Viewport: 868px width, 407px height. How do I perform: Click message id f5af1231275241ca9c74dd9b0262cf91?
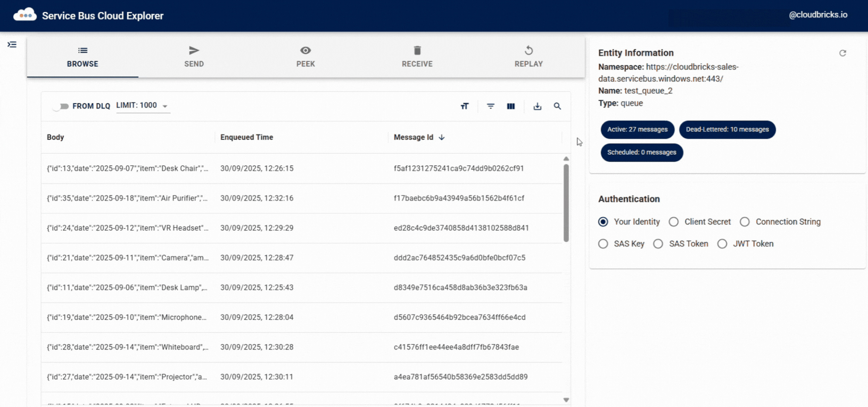(459, 169)
